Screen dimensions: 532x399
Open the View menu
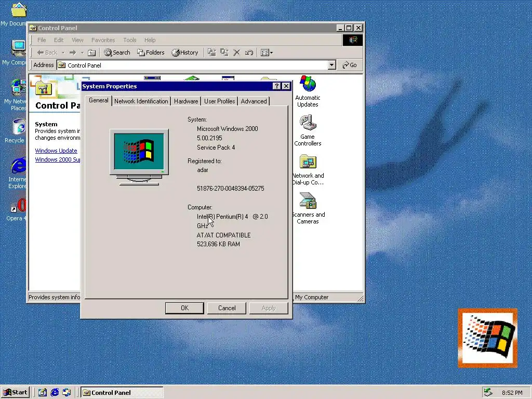point(77,40)
